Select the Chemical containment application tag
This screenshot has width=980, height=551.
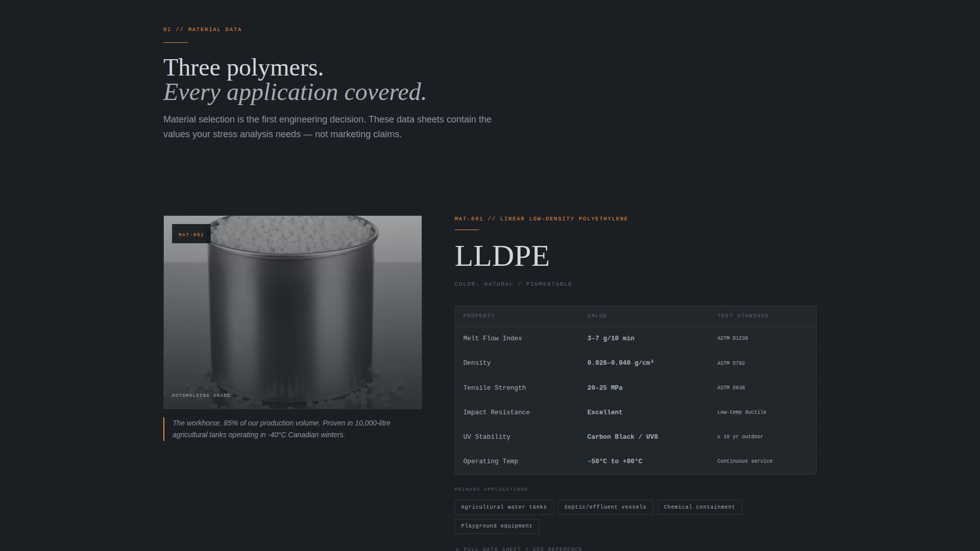pyautogui.click(x=699, y=507)
